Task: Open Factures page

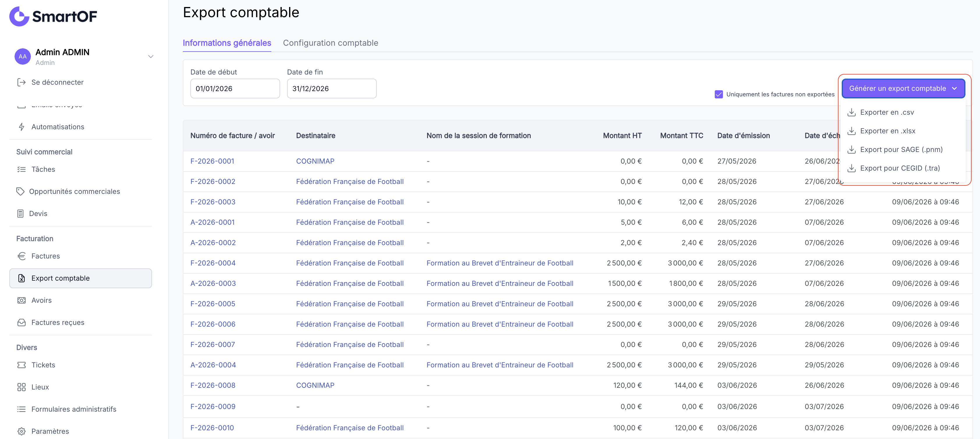Action: pyautogui.click(x=45, y=256)
